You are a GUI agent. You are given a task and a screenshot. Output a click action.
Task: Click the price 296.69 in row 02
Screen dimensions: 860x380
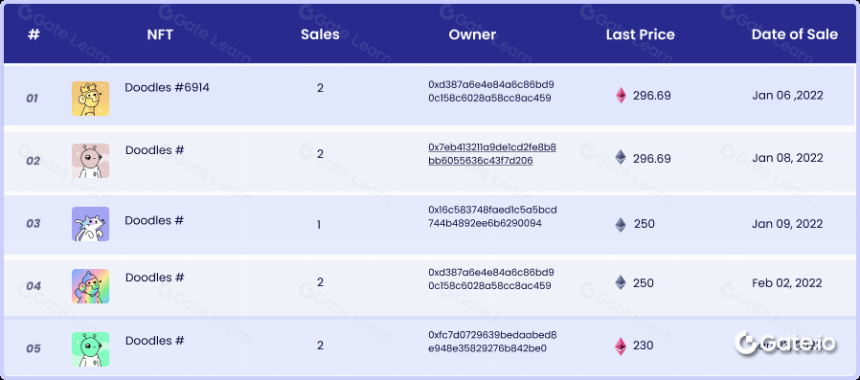652,158
